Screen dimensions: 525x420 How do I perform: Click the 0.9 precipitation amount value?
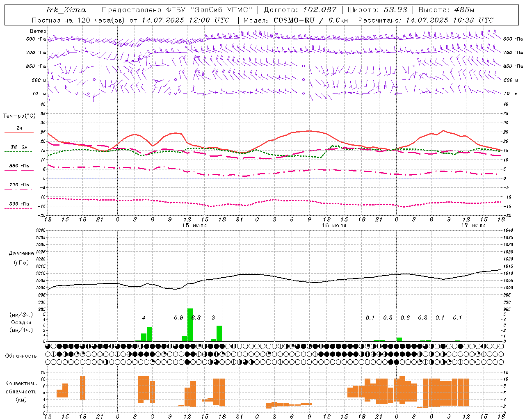point(178,317)
